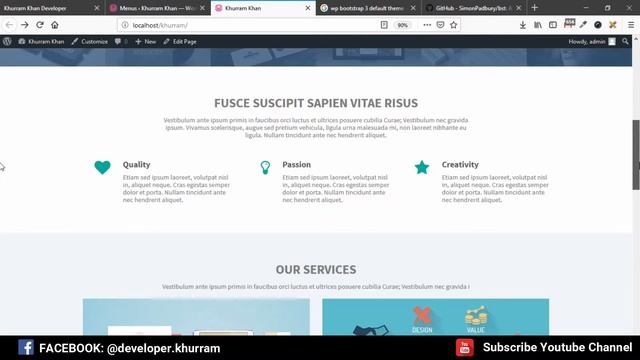Select the Quality heading
The height and width of the screenshot is (360, 640).
point(136,164)
